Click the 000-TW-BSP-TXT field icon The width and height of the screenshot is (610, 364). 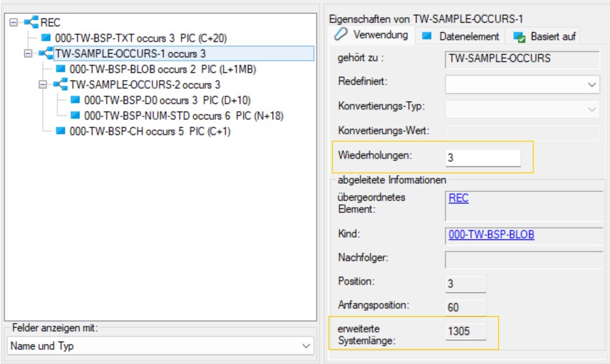[x=46, y=38]
